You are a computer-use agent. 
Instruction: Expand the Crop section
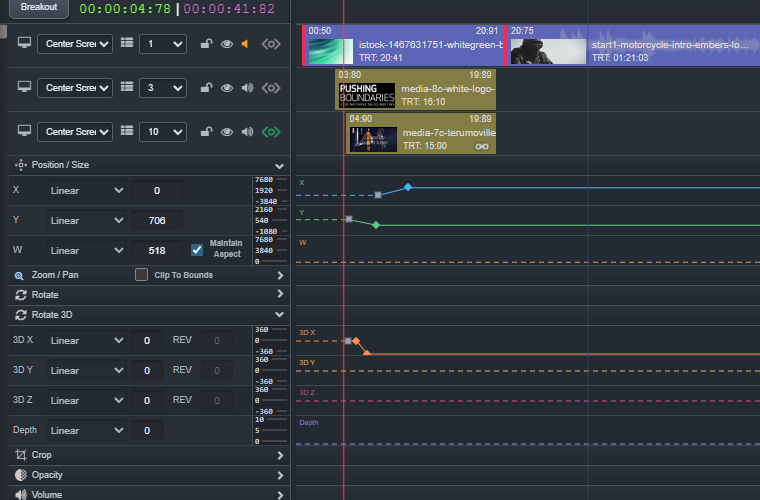click(280, 455)
